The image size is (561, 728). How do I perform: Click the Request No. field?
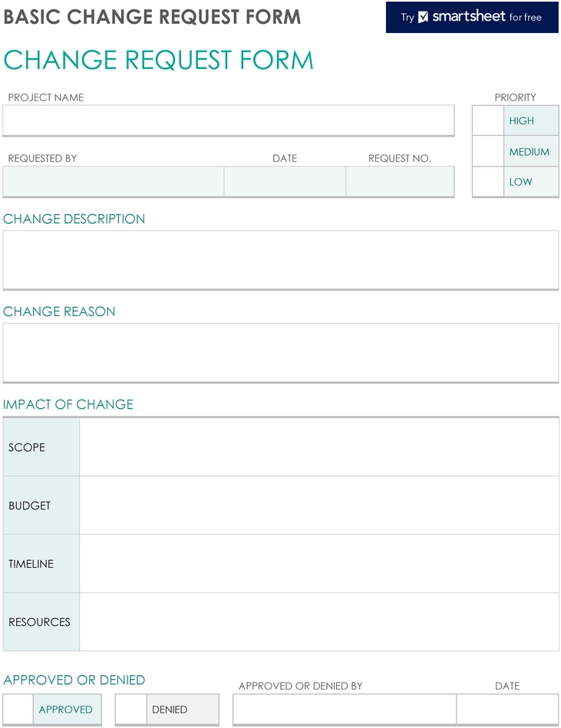pos(400,182)
